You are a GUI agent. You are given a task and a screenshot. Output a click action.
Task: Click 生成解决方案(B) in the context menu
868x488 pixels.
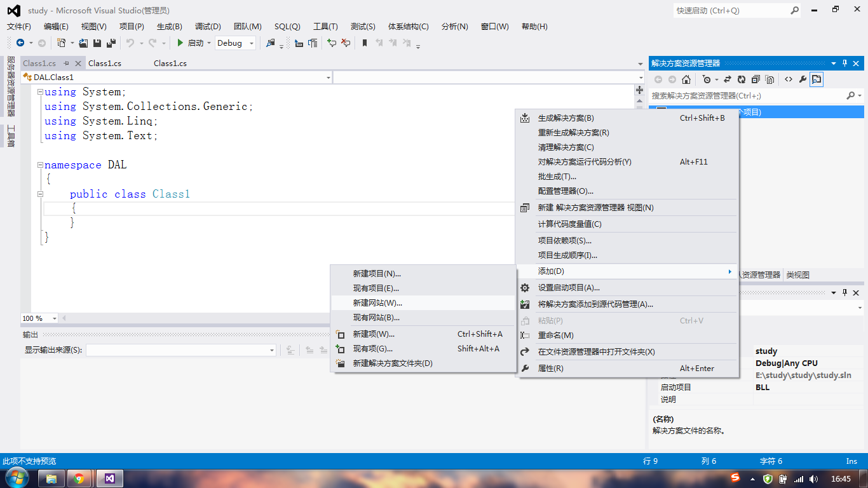pyautogui.click(x=572, y=118)
